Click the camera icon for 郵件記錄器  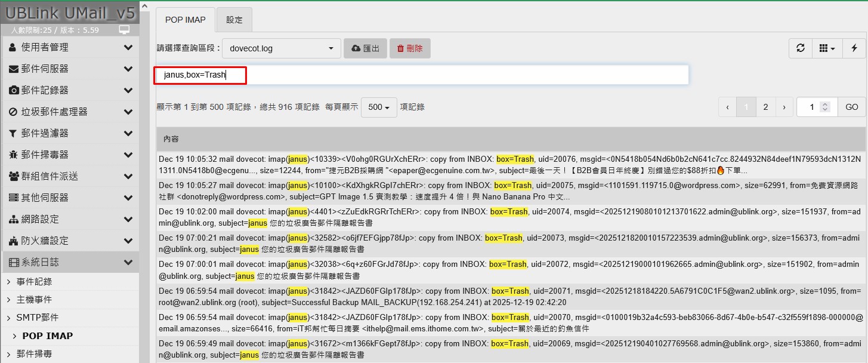point(14,90)
